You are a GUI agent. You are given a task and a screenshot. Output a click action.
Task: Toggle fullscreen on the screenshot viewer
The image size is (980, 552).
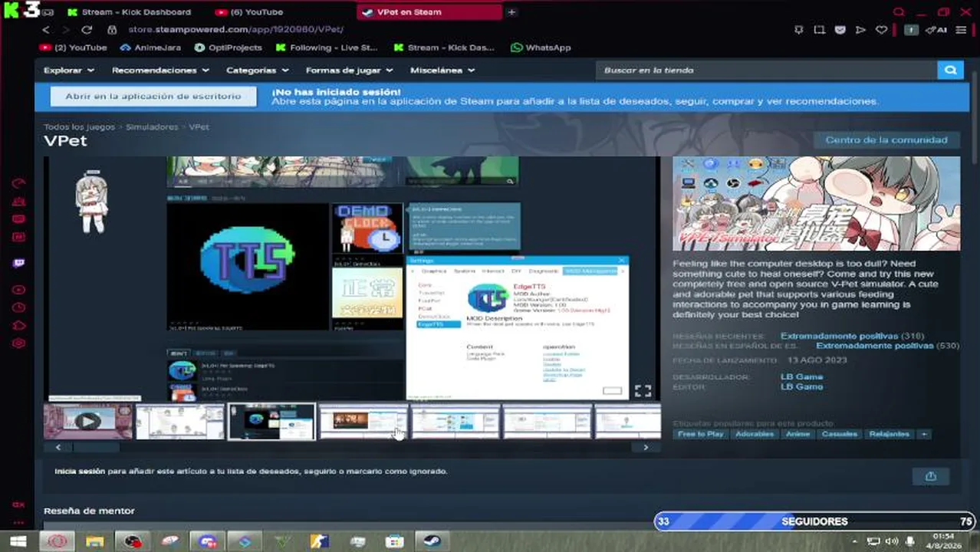click(x=643, y=391)
